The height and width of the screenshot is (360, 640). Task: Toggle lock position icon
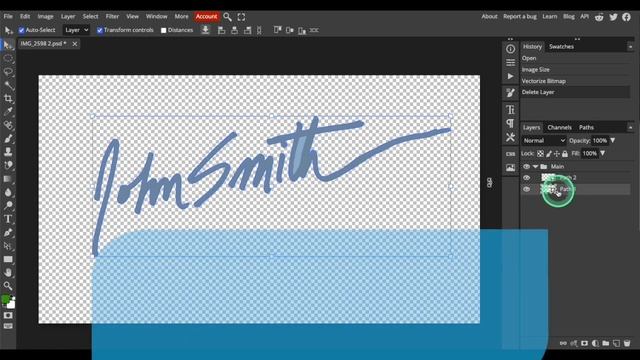[x=557, y=154]
